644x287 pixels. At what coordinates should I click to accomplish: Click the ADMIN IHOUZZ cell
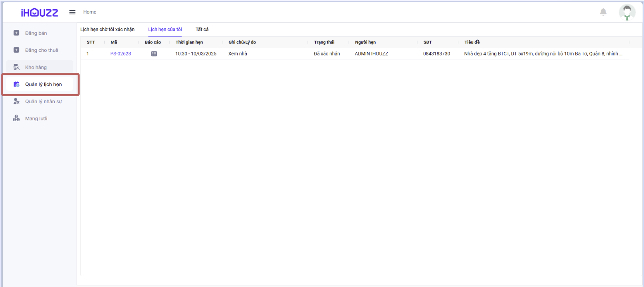[x=371, y=54]
